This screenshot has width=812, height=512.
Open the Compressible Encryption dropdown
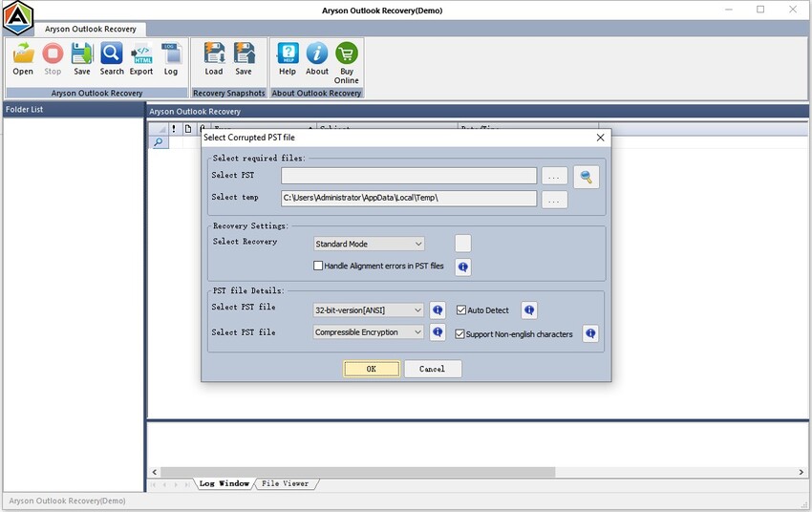(369, 332)
